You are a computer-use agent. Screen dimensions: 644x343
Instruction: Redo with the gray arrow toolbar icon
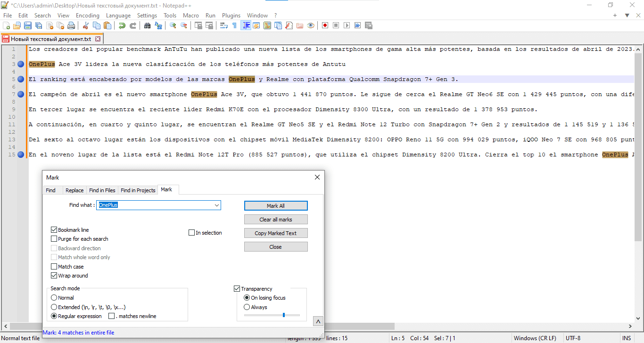coord(133,25)
